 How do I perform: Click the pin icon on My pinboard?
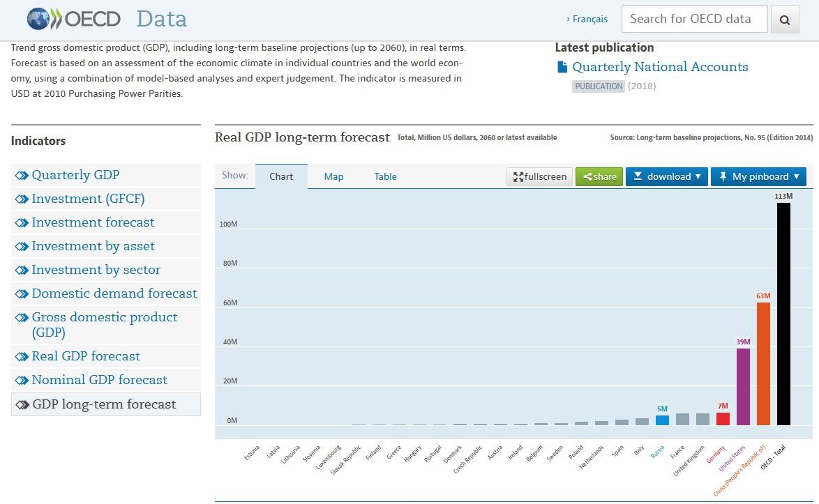(723, 176)
